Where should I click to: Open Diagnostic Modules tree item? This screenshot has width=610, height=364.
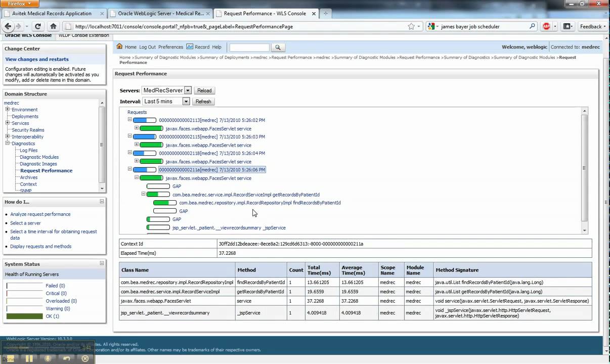tap(39, 157)
